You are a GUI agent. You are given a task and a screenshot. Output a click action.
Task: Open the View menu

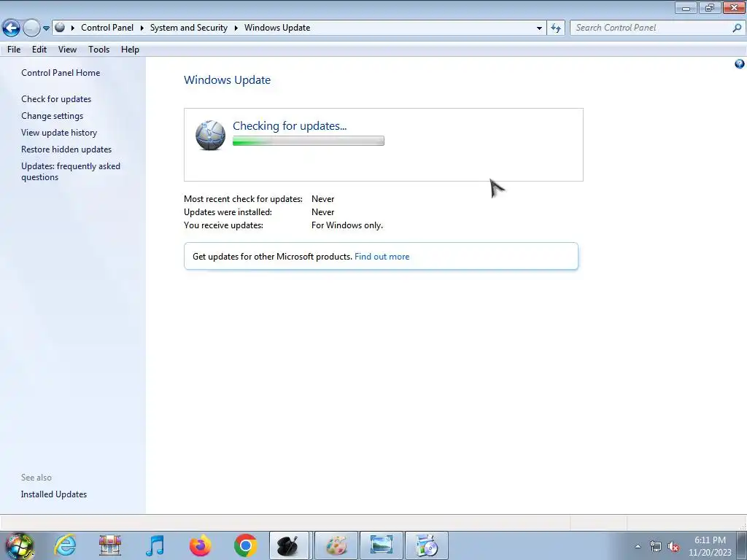pyautogui.click(x=67, y=50)
